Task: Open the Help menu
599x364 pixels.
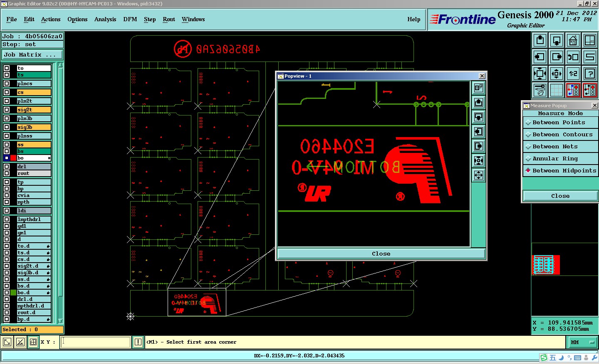Action: click(x=414, y=20)
